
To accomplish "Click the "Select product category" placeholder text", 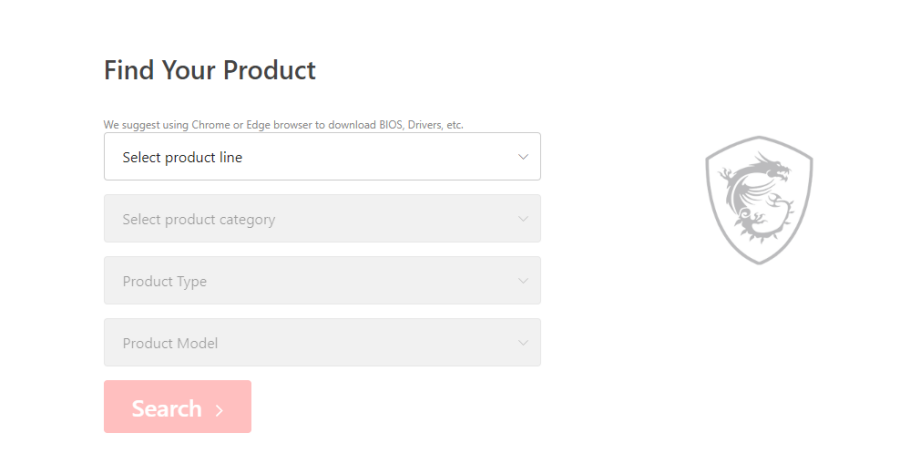I will pos(198,219).
